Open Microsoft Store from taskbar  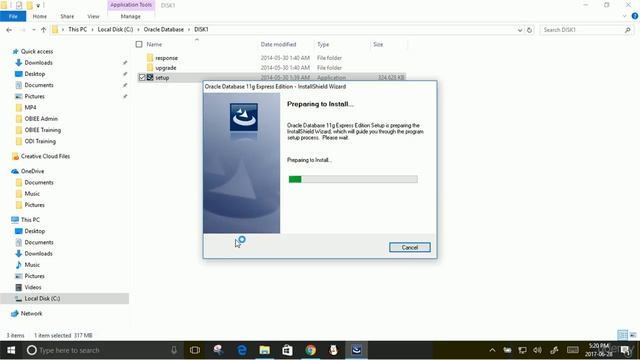[287, 350]
